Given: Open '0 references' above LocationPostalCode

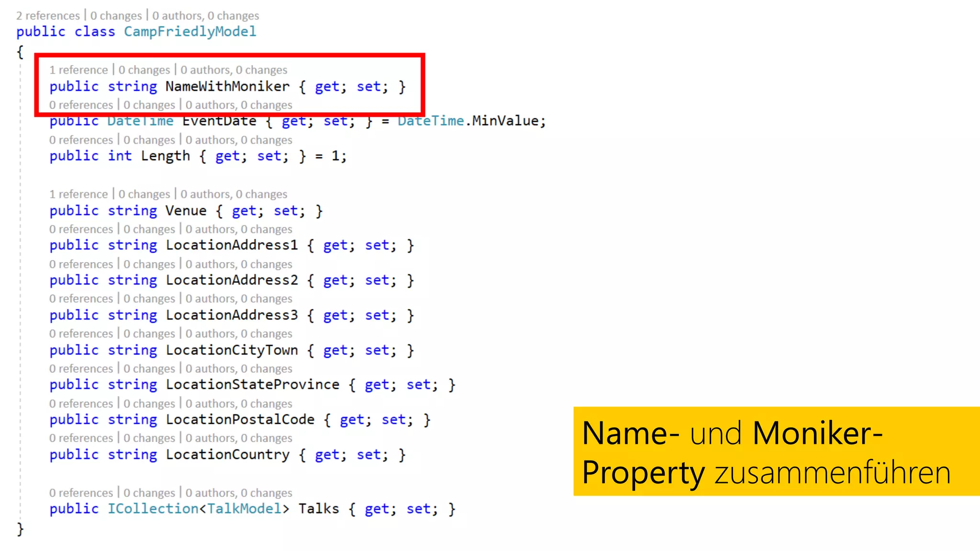Looking at the screenshot, I should (81, 404).
